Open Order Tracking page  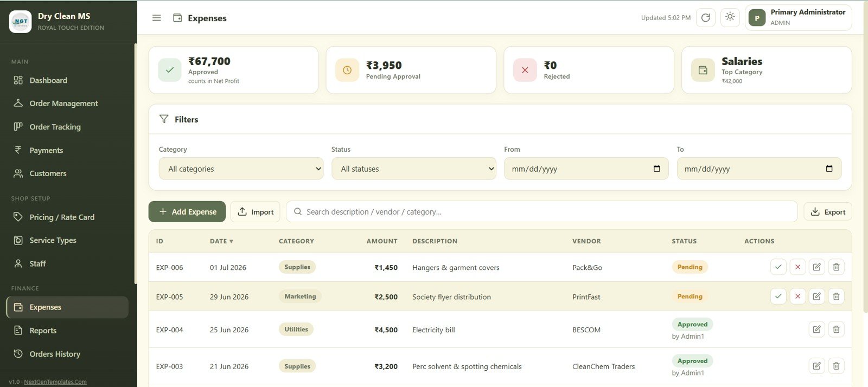pos(67,127)
